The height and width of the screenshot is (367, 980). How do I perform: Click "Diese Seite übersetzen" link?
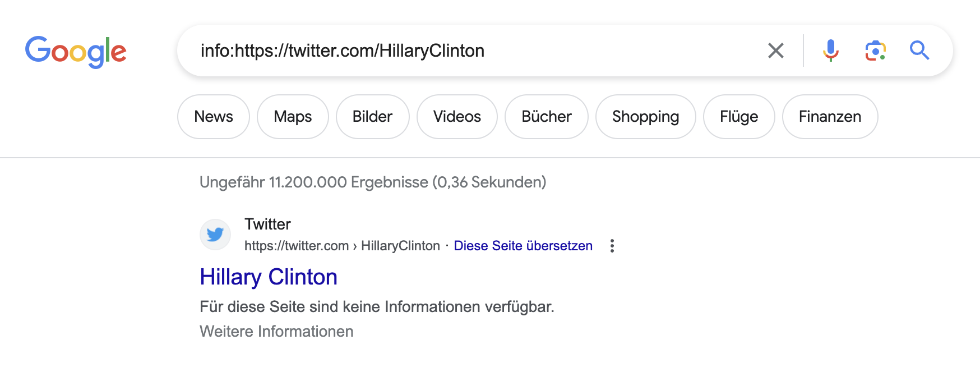523,246
